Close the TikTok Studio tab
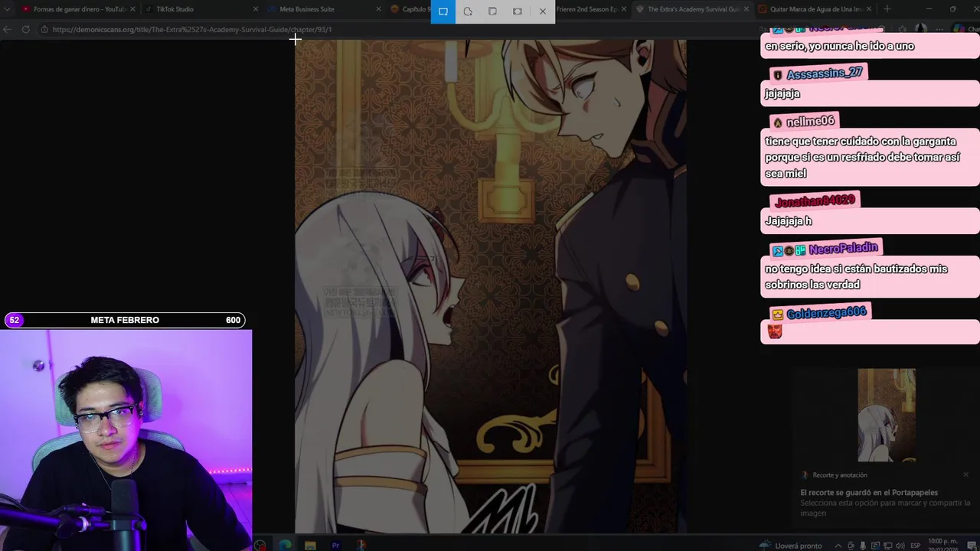The height and width of the screenshot is (551, 980). (256, 9)
